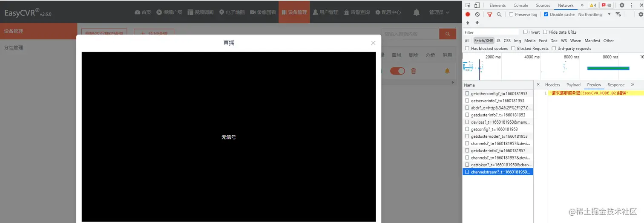This screenshot has width=644, height=223.
Task: Close the request details pane
Action: pyautogui.click(x=538, y=84)
